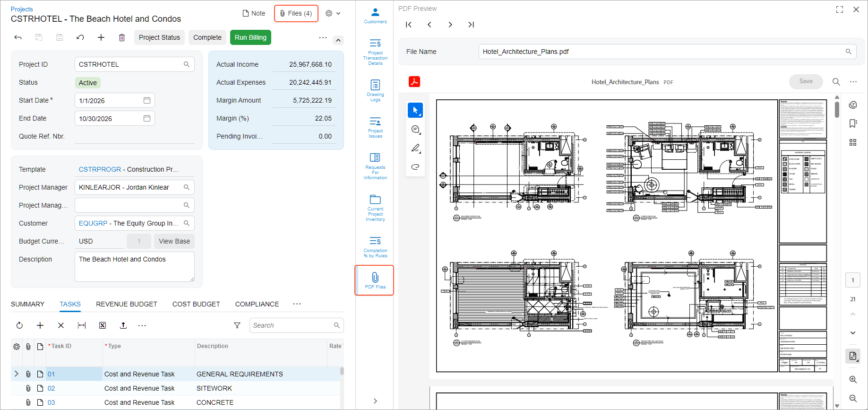Upload tasks using the upload icon
Screen dimensions: 868x410
(123, 325)
